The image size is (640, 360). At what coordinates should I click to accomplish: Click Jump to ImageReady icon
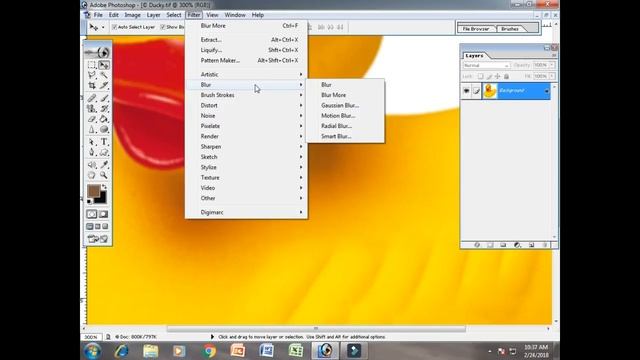coord(98,239)
